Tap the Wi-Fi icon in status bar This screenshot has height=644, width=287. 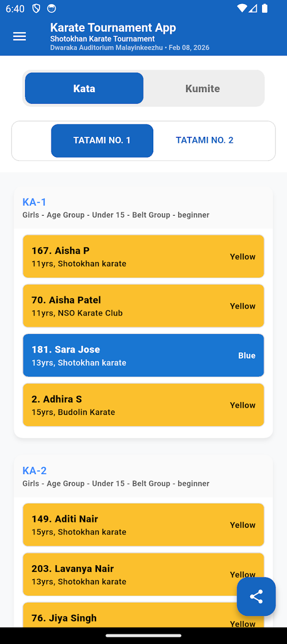tap(241, 8)
